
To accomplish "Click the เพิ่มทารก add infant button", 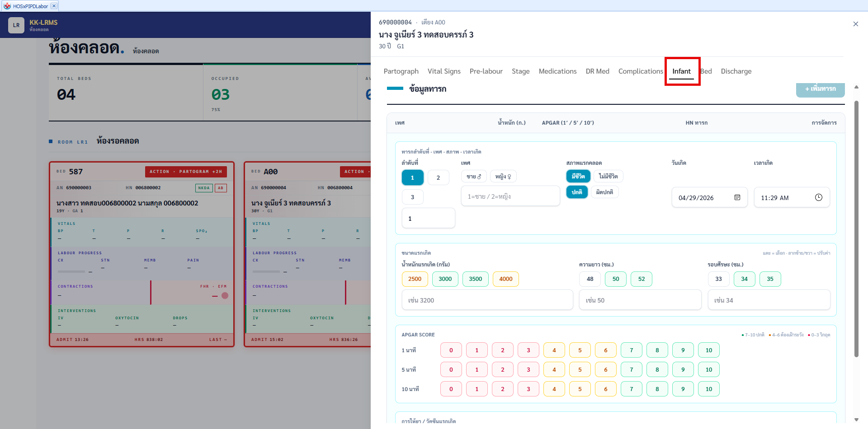I will (820, 89).
